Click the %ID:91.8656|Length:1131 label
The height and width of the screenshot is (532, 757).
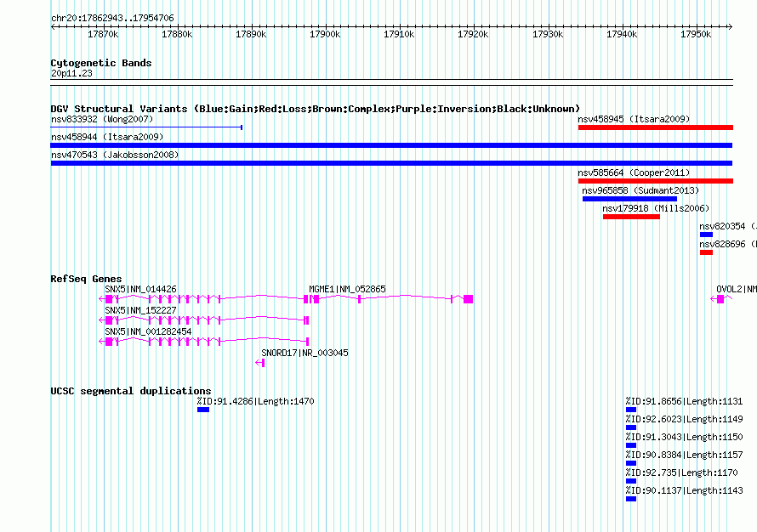pyautogui.click(x=684, y=401)
